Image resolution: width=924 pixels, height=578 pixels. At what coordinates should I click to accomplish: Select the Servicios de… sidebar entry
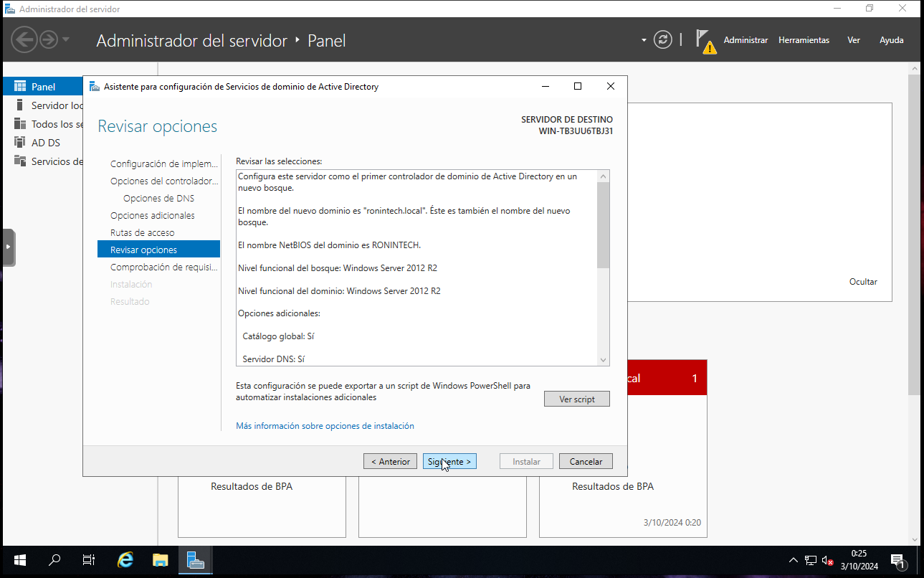click(x=47, y=161)
